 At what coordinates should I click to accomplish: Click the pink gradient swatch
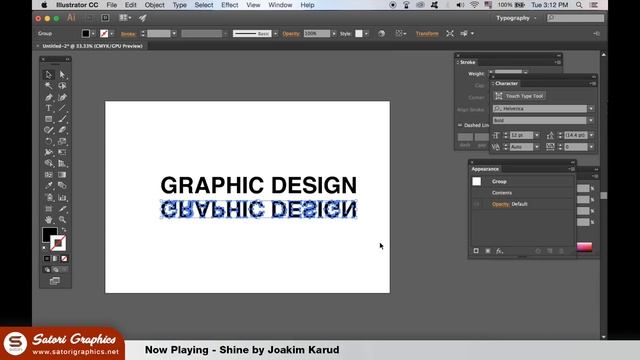pos(584,247)
